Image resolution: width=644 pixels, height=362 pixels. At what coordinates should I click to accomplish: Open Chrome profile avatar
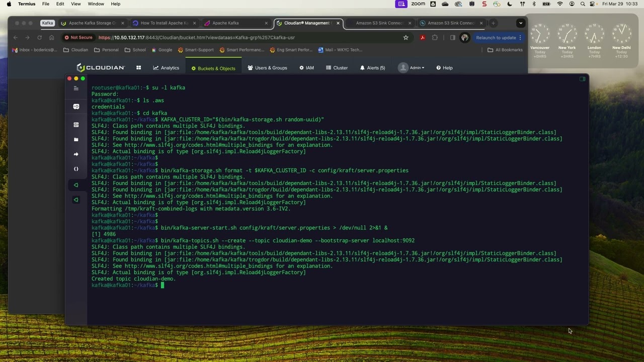click(464, 37)
